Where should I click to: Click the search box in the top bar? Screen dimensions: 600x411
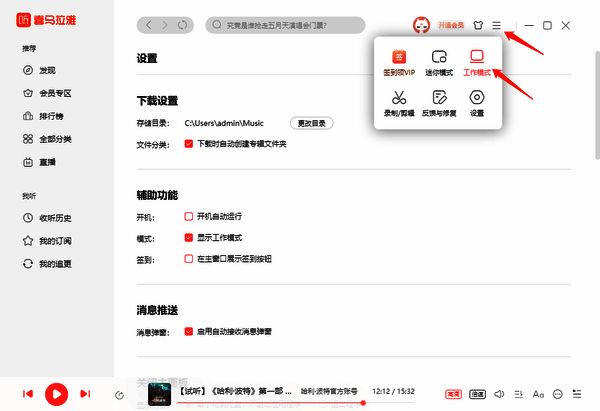click(x=285, y=25)
